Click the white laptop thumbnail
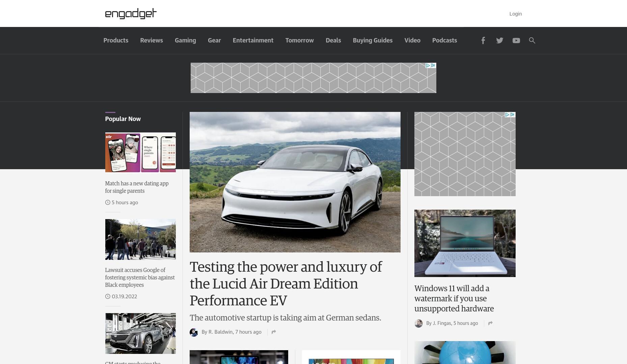 click(465, 243)
